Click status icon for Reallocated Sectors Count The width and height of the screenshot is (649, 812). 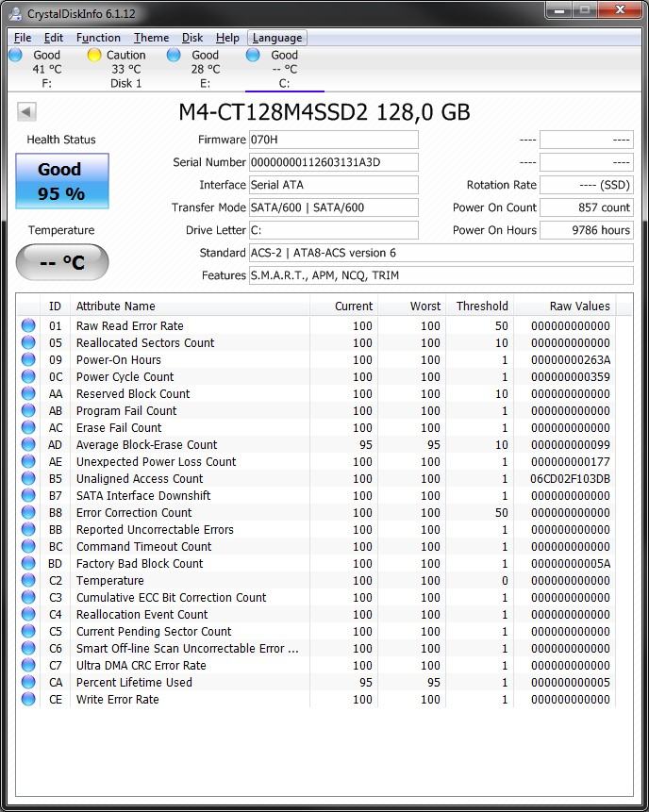pyautogui.click(x=28, y=342)
